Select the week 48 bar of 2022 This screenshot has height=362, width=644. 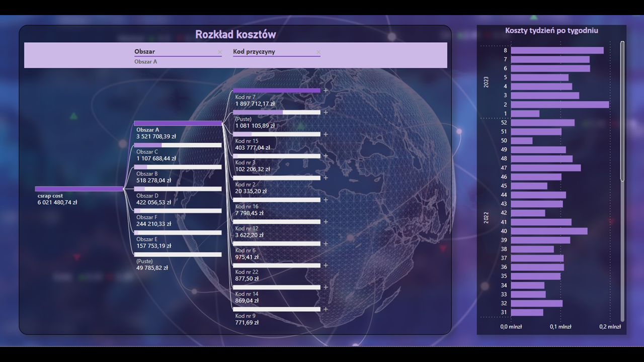pyautogui.click(x=542, y=159)
